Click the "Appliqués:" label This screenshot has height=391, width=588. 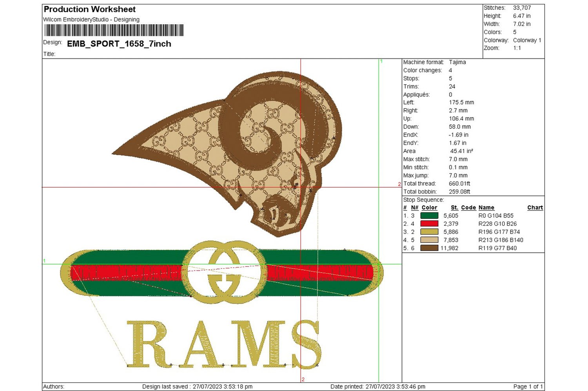click(417, 95)
